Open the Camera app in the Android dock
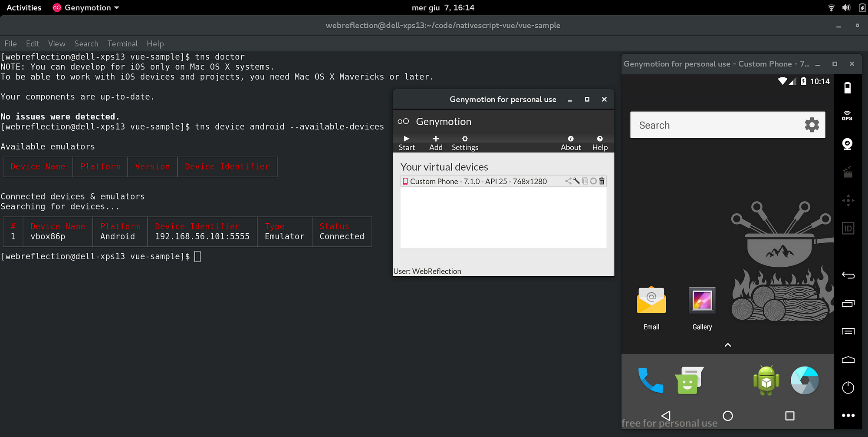Screen dimensions: 868x437 coord(805,380)
